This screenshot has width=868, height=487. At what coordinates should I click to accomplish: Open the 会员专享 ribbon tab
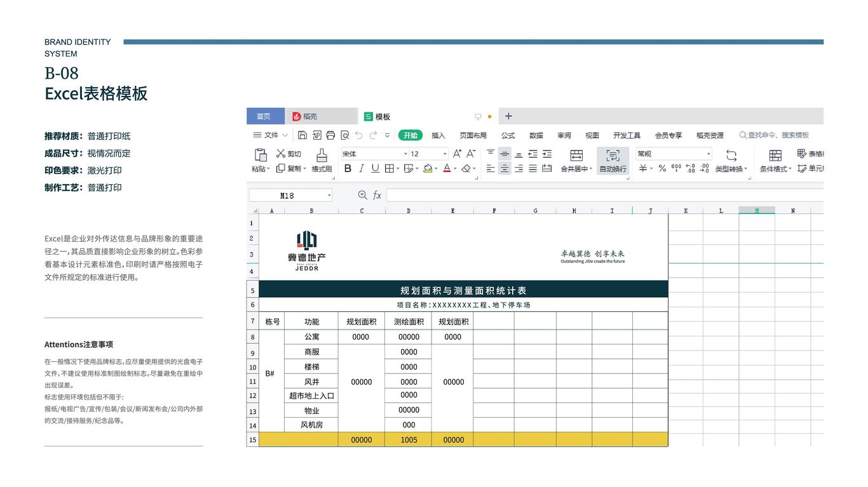coord(668,135)
